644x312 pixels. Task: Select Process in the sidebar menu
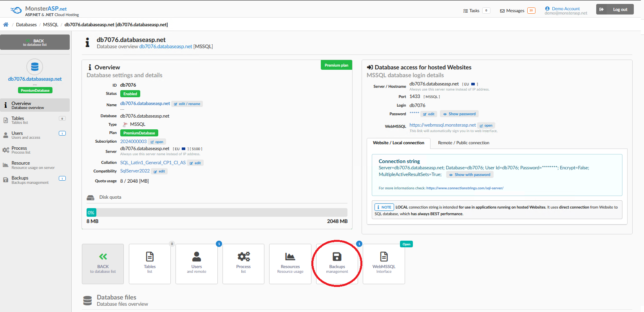coord(35,150)
